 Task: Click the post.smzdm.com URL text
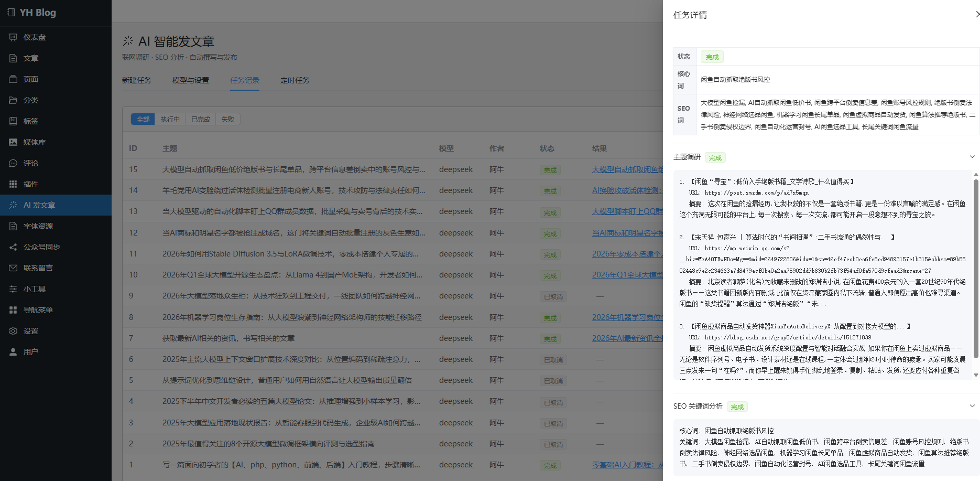(x=757, y=193)
